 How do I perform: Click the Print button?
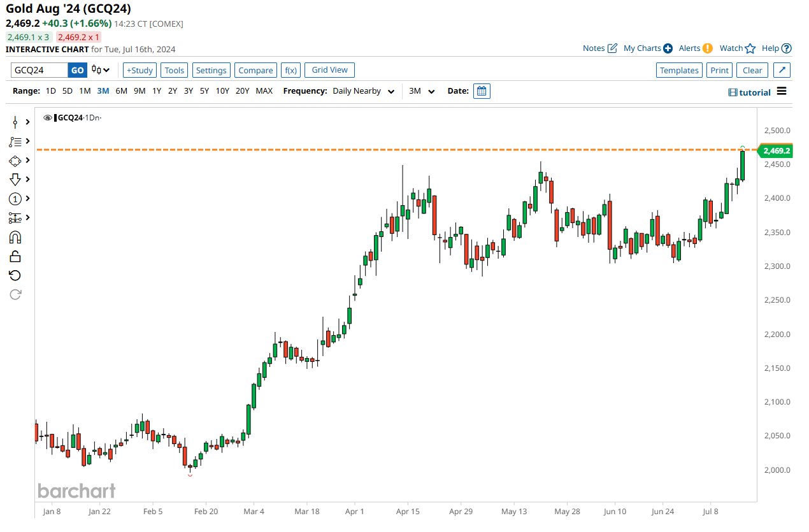point(720,70)
